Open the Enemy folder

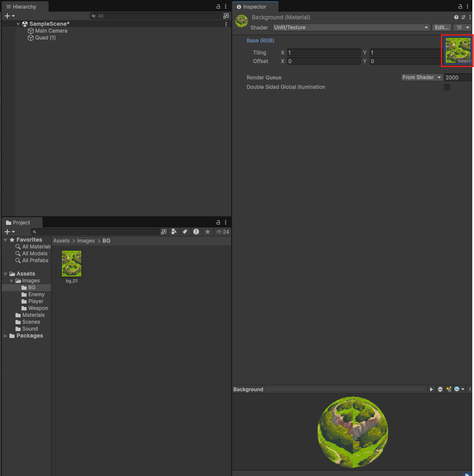point(33,295)
